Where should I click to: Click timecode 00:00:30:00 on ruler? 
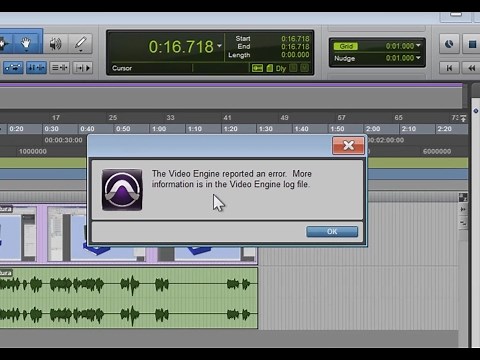tap(63, 140)
